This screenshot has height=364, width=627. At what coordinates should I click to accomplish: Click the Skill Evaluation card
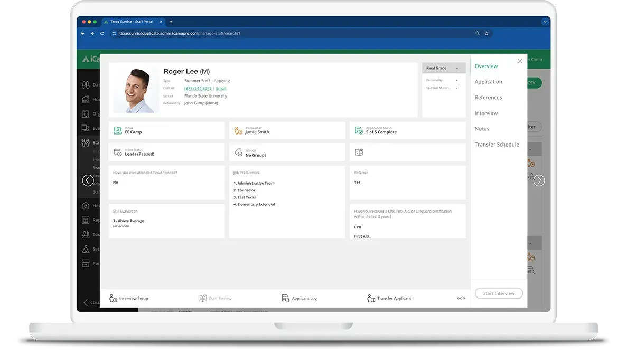pos(167,222)
